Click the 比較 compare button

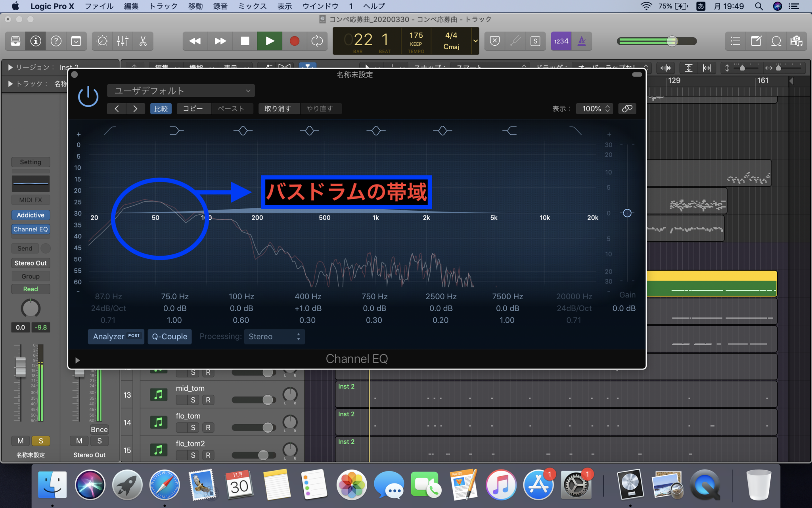161,108
